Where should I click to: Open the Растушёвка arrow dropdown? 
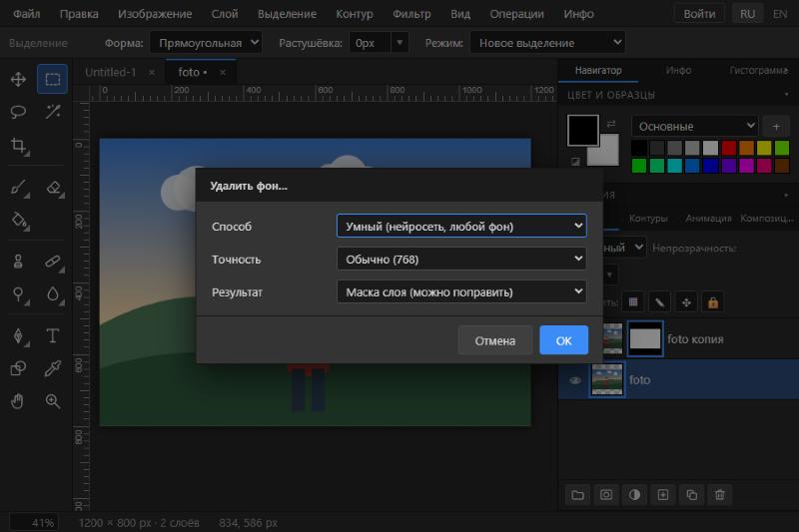[x=400, y=43]
